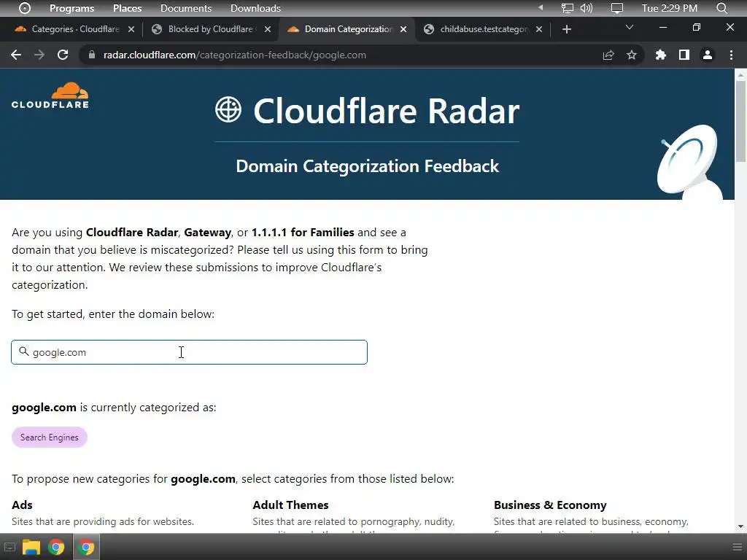This screenshot has height=560, width=747.
Task: Open the clock showing Tue 2:29 PM
Action: pos(670,8)
